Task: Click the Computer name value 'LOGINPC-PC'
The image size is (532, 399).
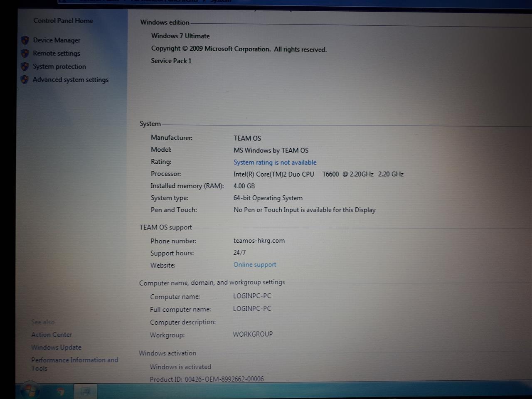Action: (x=252, y=296)
